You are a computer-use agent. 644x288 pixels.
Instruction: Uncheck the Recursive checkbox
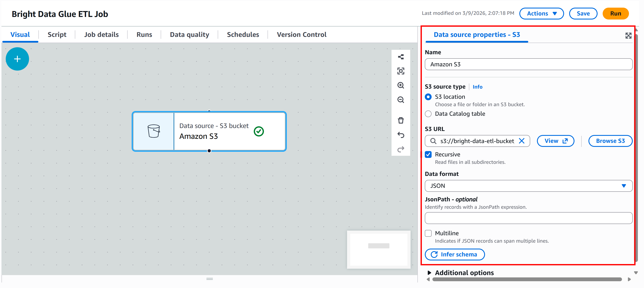[x=428, y=154]
